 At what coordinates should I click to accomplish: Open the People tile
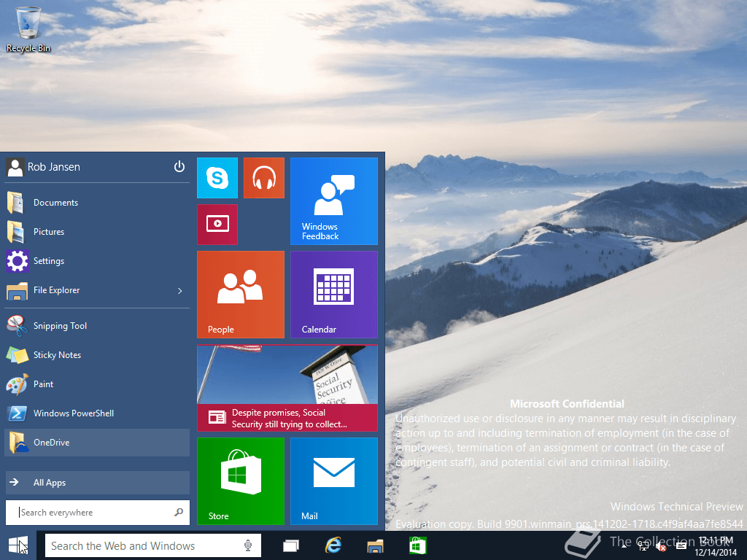click(x=241, y=295)
